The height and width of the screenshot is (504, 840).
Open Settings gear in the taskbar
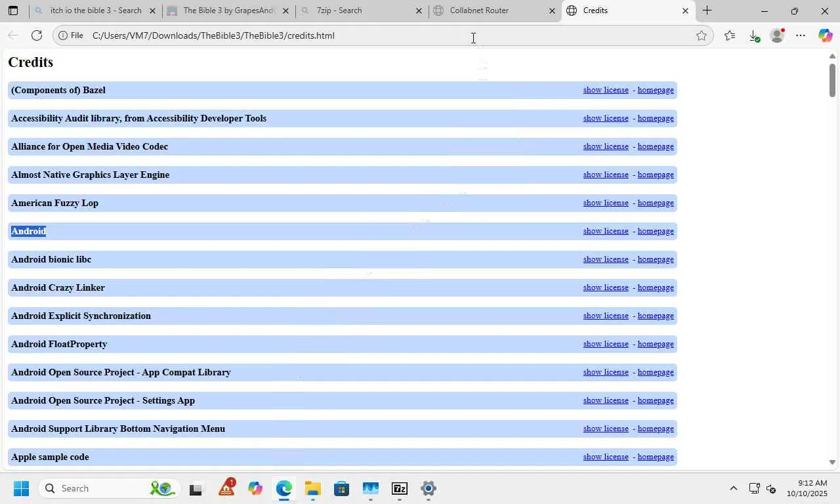tap(428, 488)
